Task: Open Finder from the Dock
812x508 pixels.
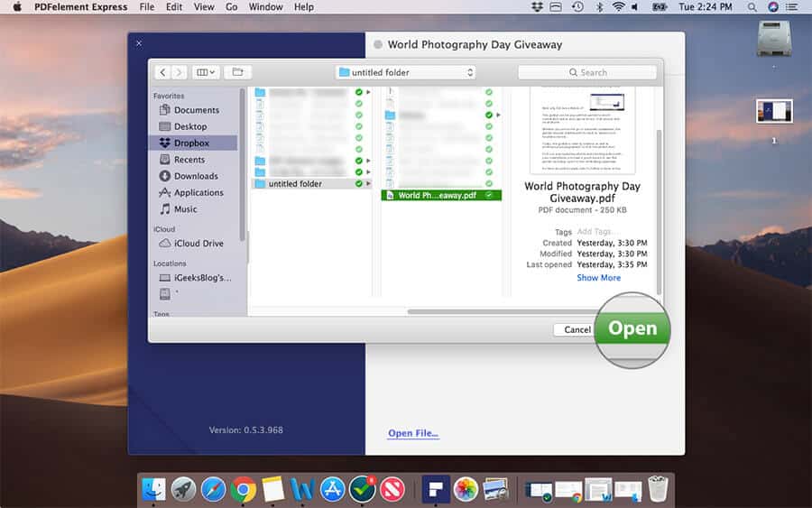Action: pos(153,489)
